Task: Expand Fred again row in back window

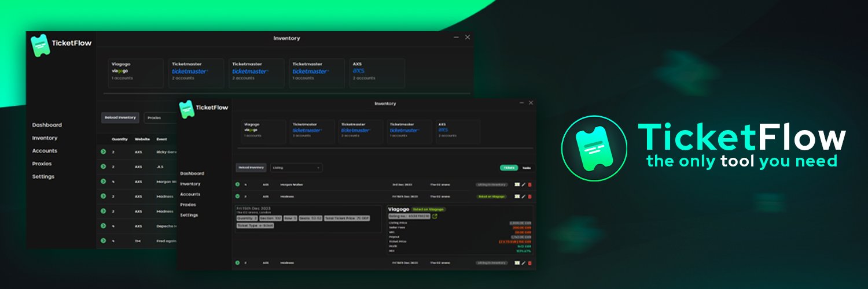Action: click(x=103, y=240)
